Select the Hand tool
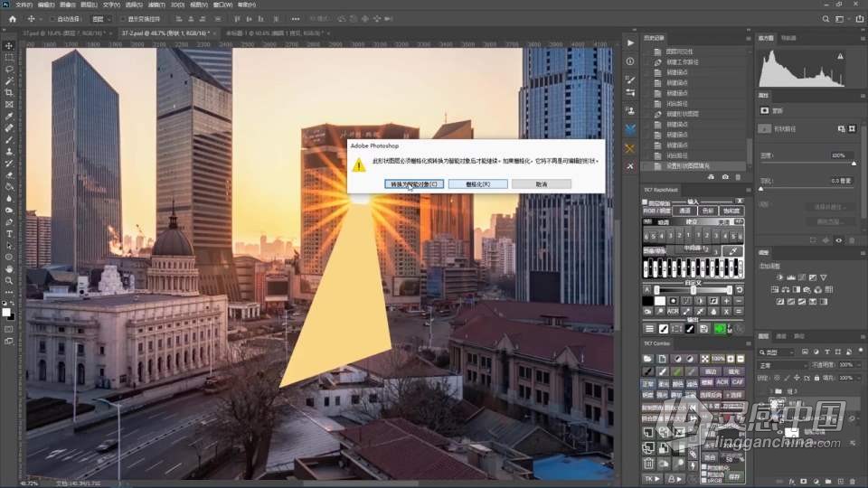 click(x=9, y=268)
